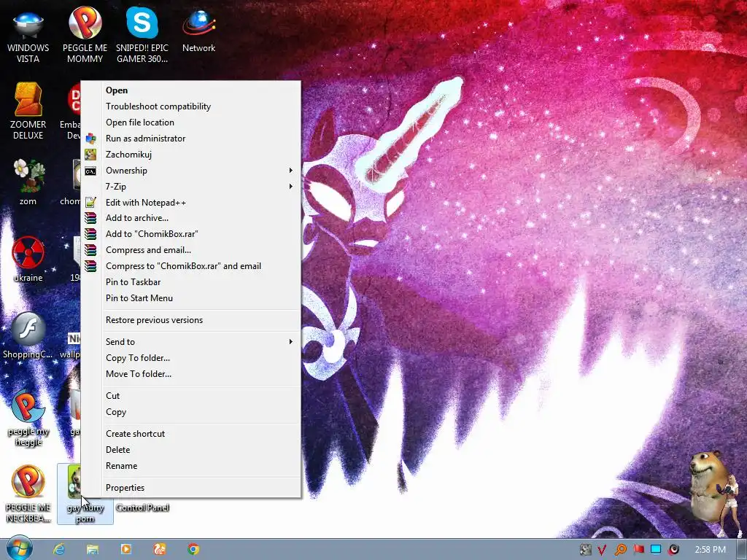This screenshot has width=747, height=560.
Task: Choose Compress to "ChomikBox.rar" and email
Action: tap(191, 266)
